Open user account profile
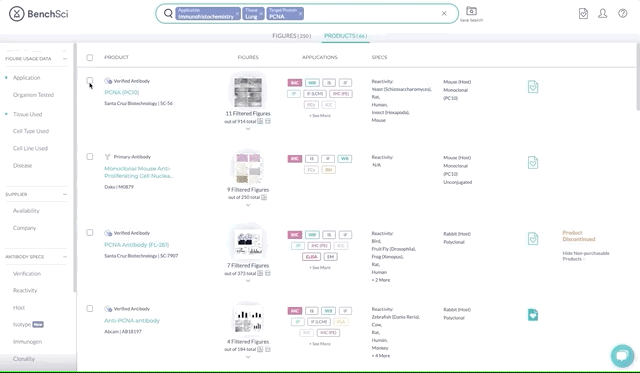The height and width of the screenshot is (373, 640). [x=602, y=13]
